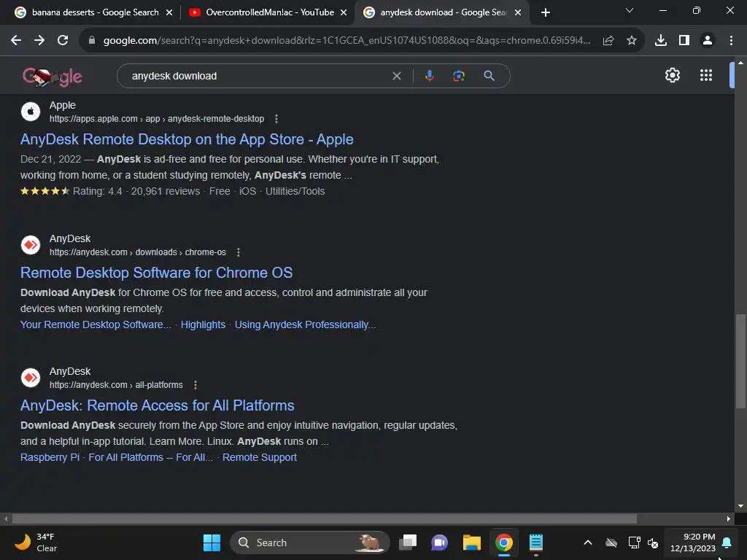Open the Chat app in the taskbar
The width and height of the screenshot is (747, 560).
tap(439, 542)
